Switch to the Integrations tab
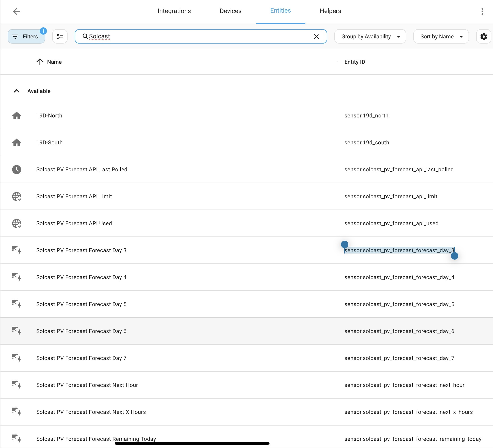The image size is (493, 448). 174,11
